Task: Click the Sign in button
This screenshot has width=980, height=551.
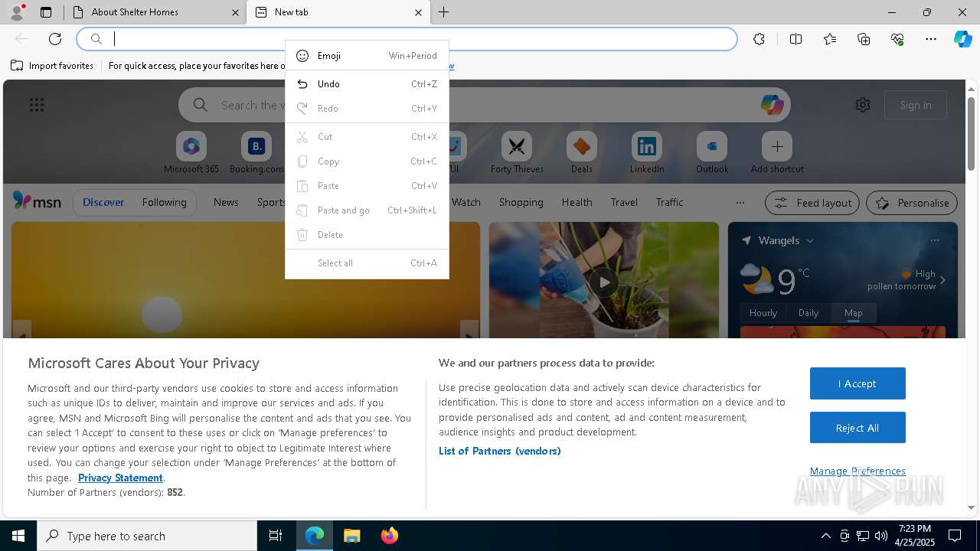Action: pyautogui.click(x=916, y=105)
